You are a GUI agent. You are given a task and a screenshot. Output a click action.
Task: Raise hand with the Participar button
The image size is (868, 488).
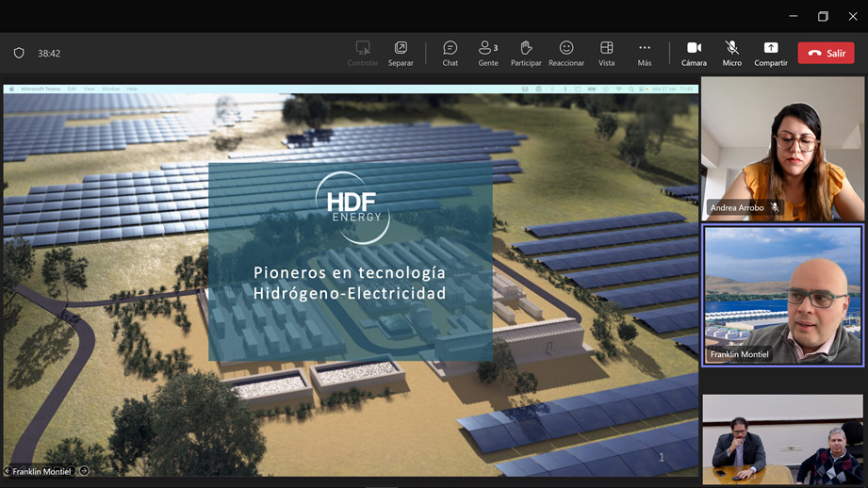tap(526, 53)
